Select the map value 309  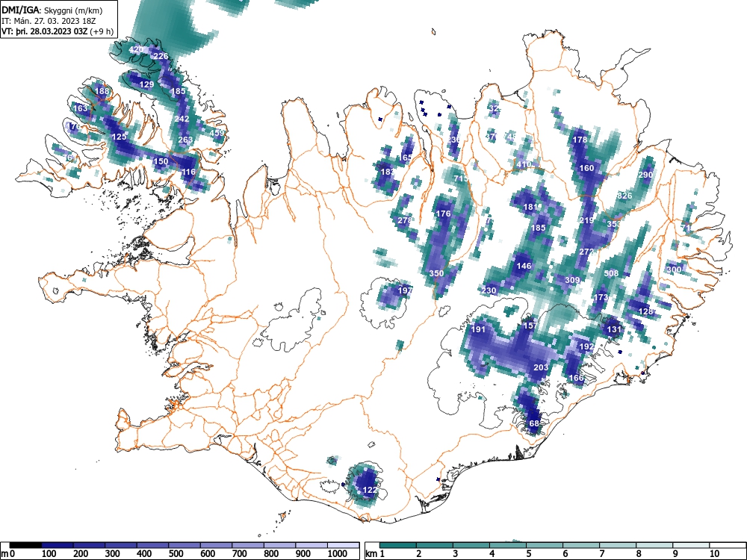572,280
